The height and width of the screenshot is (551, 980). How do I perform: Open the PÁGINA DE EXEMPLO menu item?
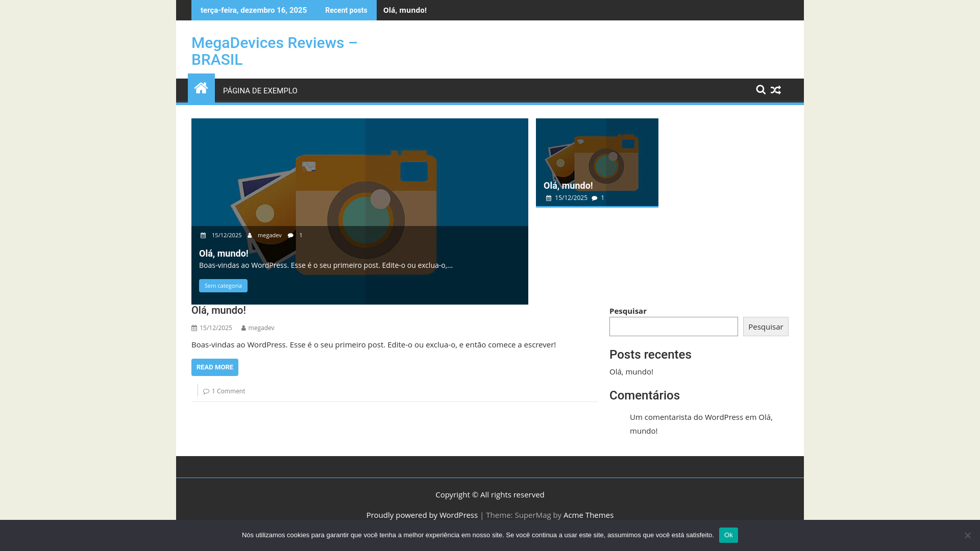click(x=260, y=91)
